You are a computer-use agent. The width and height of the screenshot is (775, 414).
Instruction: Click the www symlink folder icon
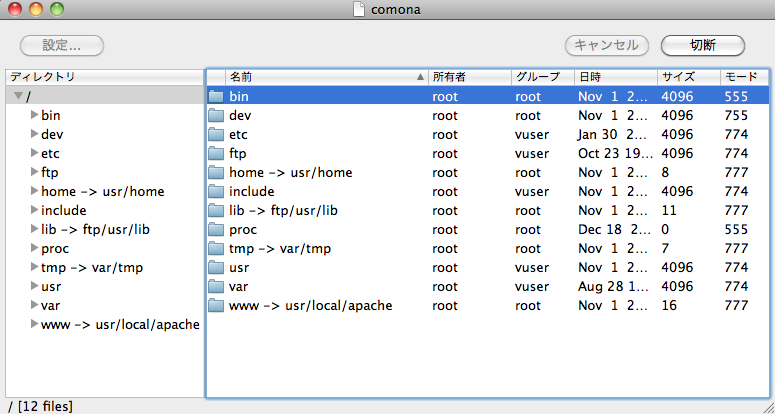point(216,306)
